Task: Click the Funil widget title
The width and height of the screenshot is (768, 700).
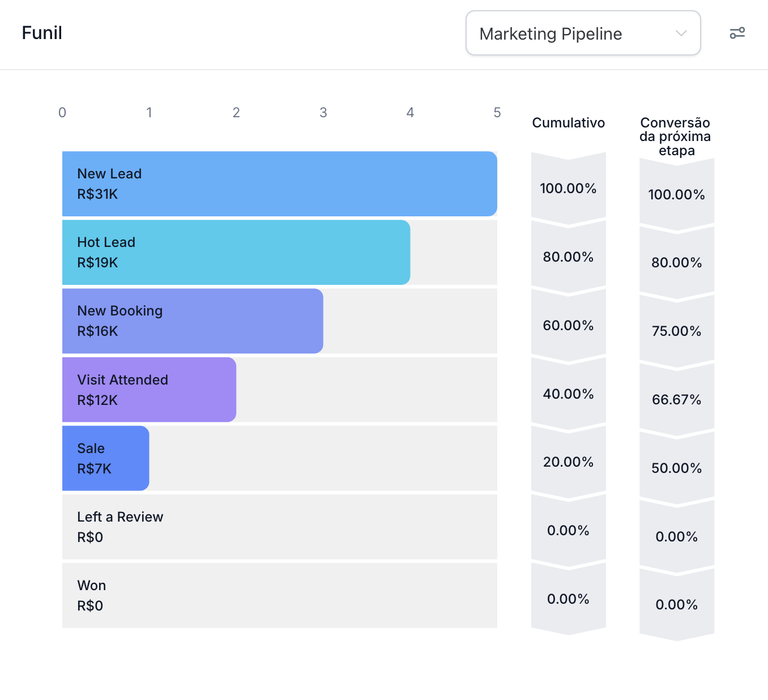Action: [42, 33]
